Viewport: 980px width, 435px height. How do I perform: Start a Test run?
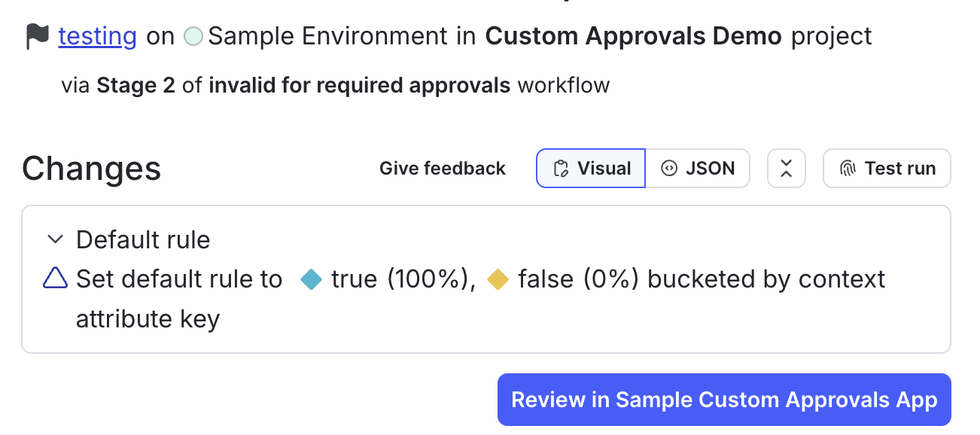pos(887,169)
